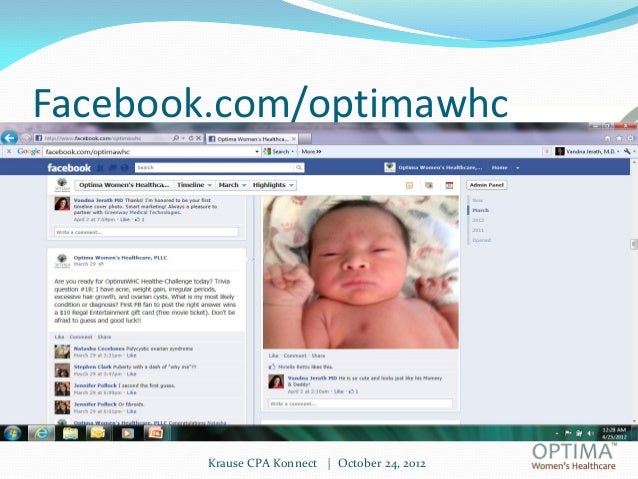The width and height of the screenshot is (638, 479).
Task: Click Like under the baby photo
Action: tap(273, 356)
